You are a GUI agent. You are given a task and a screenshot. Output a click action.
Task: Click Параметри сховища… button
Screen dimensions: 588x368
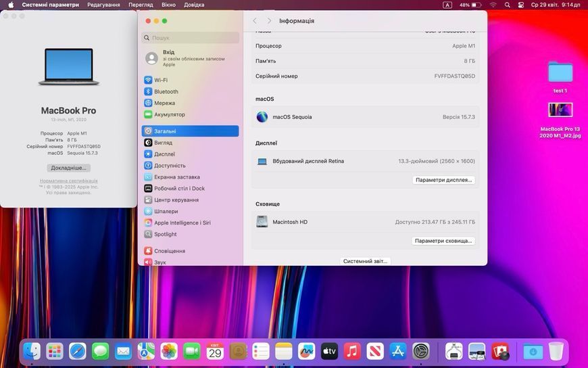point(443,241)
